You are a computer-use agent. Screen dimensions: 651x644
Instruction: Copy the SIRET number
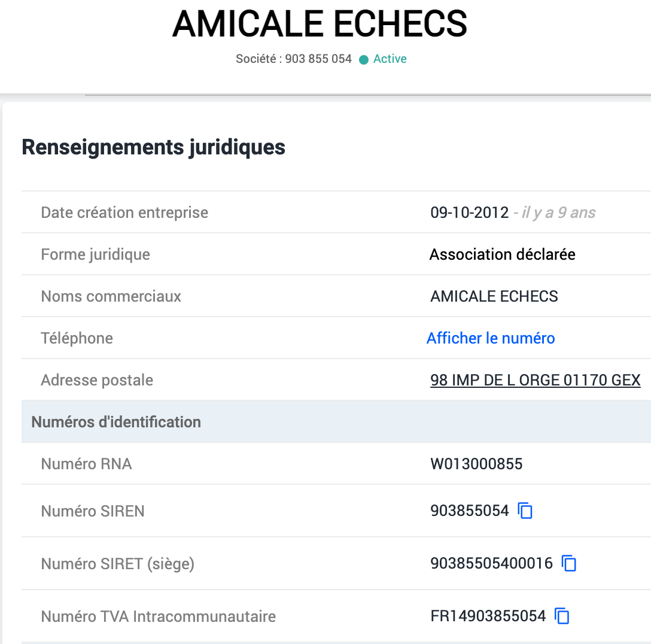tap(569, 564)
